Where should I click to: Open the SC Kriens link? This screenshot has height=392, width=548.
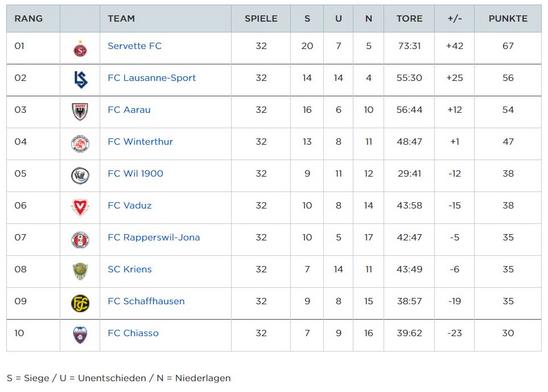130,269
